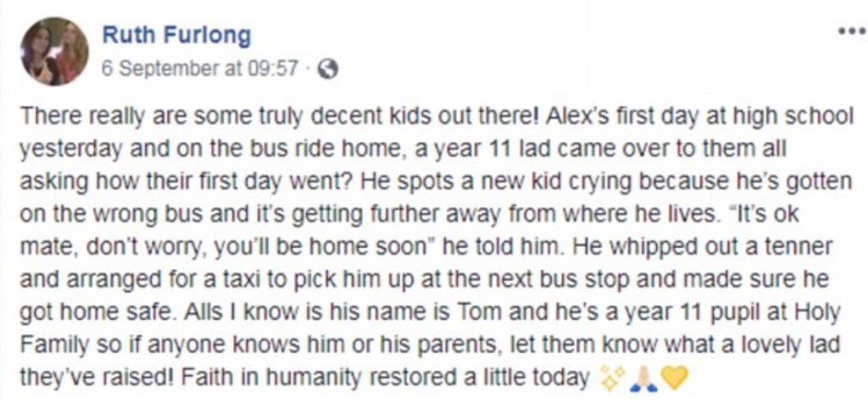
Task: Click the globe public privacy icon
Action: tap(326, 69)
